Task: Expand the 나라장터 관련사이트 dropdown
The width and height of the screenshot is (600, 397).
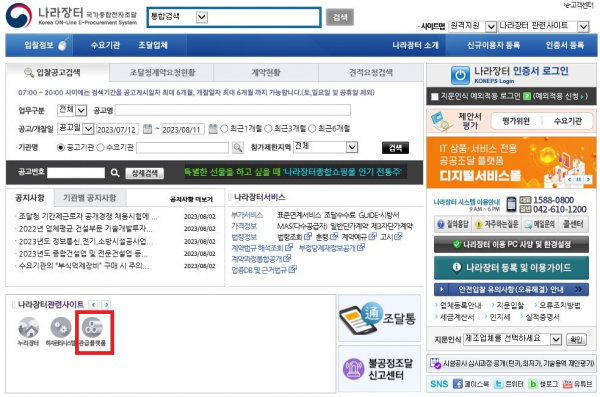Action: [x=543, y=26]
